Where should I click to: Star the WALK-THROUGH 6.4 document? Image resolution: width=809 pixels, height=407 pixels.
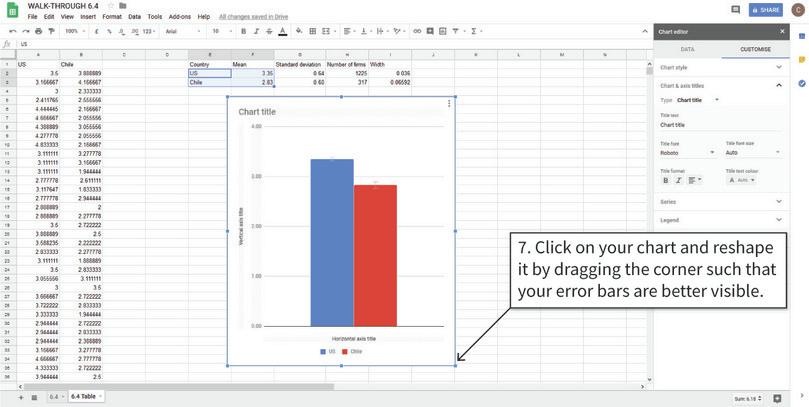point(110,6)
